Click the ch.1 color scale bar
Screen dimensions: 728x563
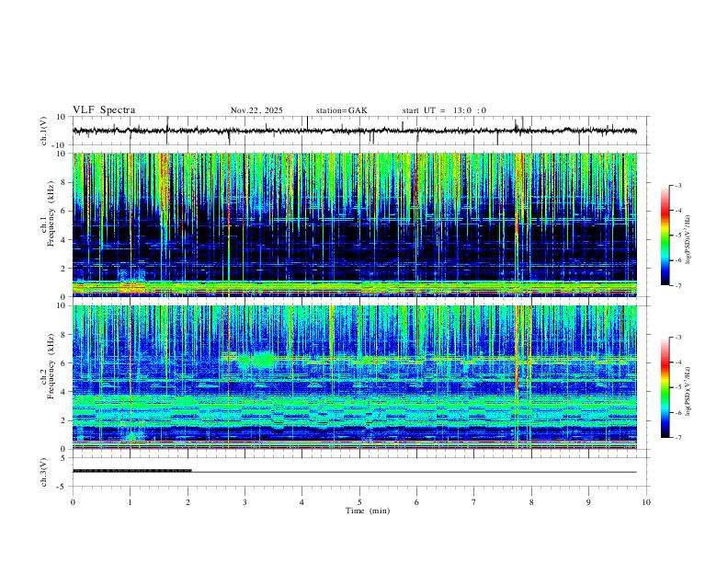click(x=665, y=236)
